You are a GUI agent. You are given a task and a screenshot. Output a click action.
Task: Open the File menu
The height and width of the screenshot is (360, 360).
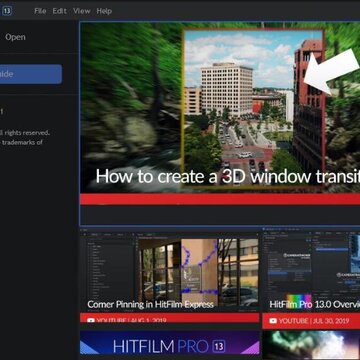coord(40,11)
